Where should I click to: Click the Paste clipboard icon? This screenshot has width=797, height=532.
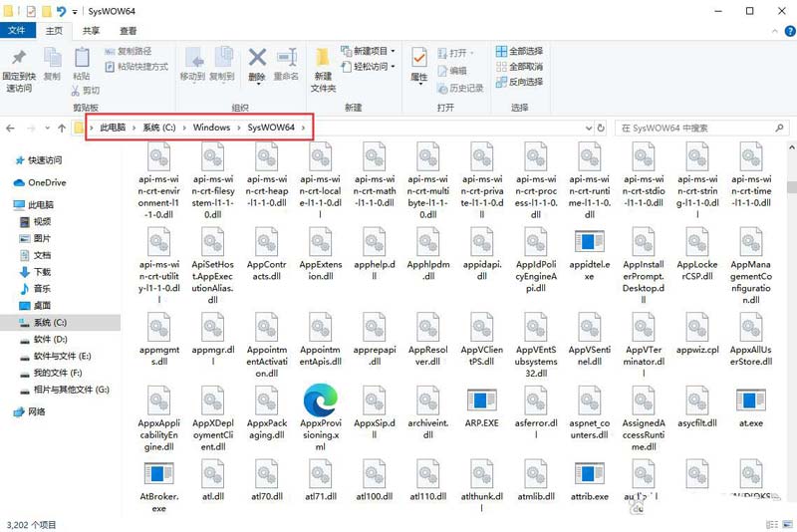coord(82,57)
